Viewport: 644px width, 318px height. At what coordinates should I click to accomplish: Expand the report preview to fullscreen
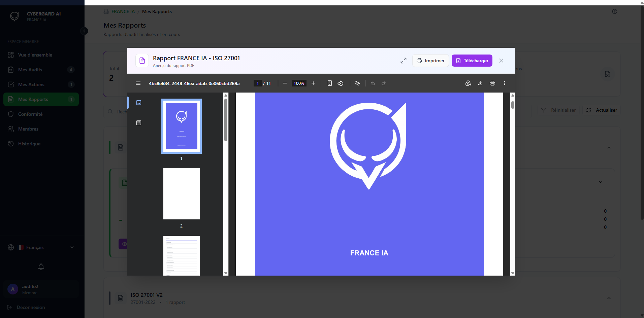(404, 61)
